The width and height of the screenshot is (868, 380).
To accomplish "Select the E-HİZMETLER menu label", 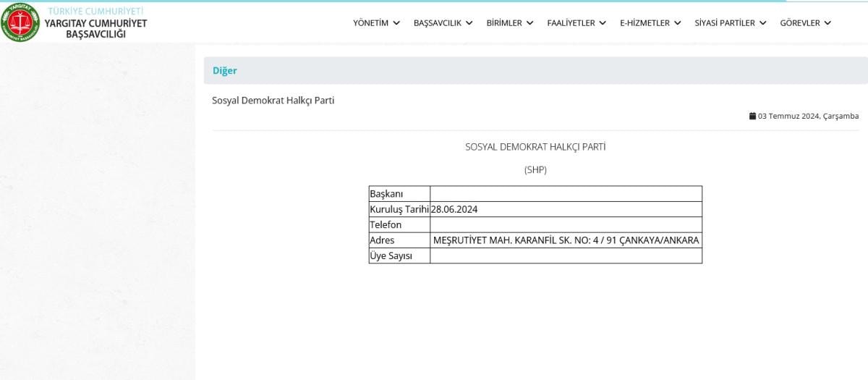I will [644, 23].
